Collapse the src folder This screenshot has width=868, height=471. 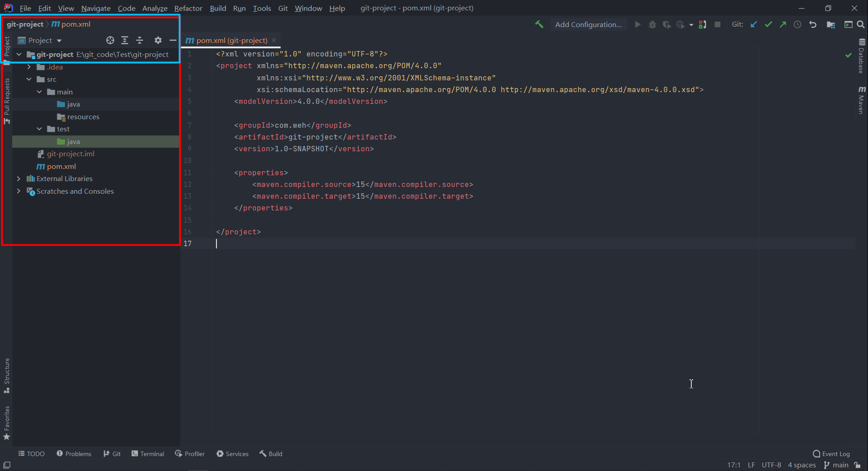coord(29,79)
